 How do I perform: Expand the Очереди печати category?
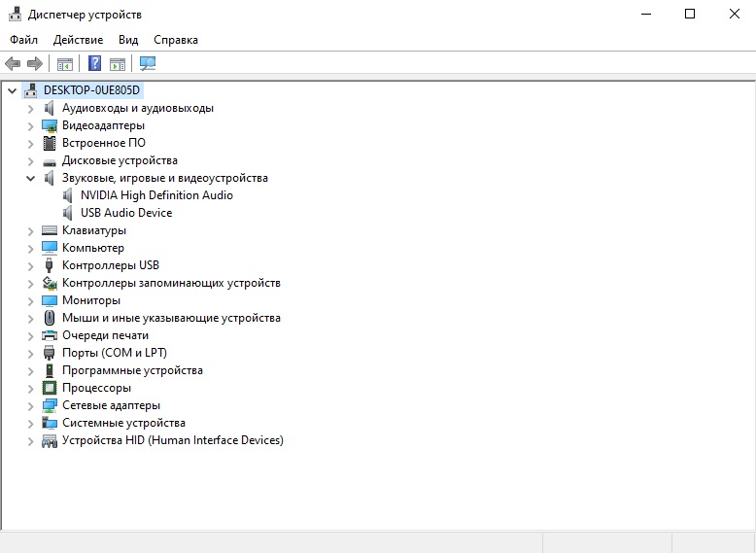[x=31, y=336]
